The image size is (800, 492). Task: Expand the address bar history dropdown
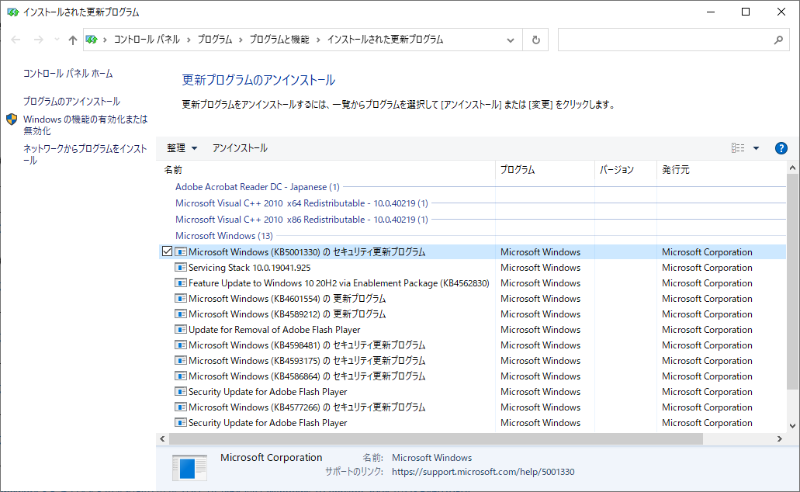click(510, 40)
